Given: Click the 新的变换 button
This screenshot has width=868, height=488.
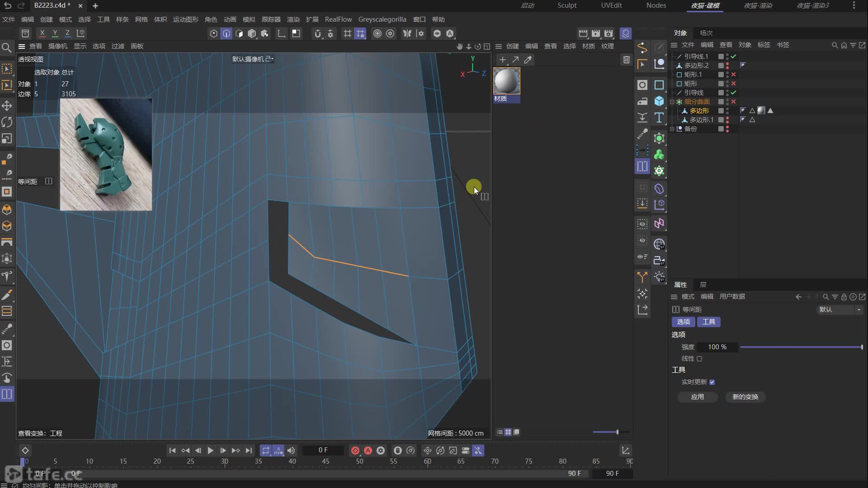Looking at the screenshot, I should click(745, 397).
